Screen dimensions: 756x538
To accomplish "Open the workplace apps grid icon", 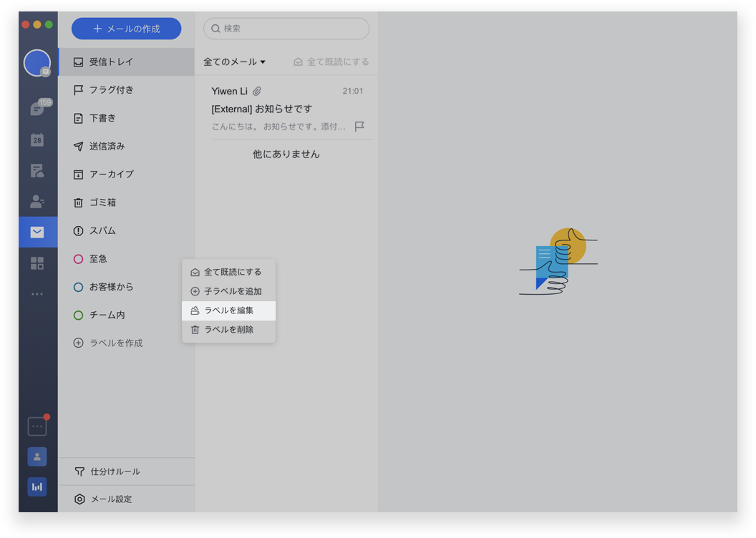I will (x=37, y=263).
